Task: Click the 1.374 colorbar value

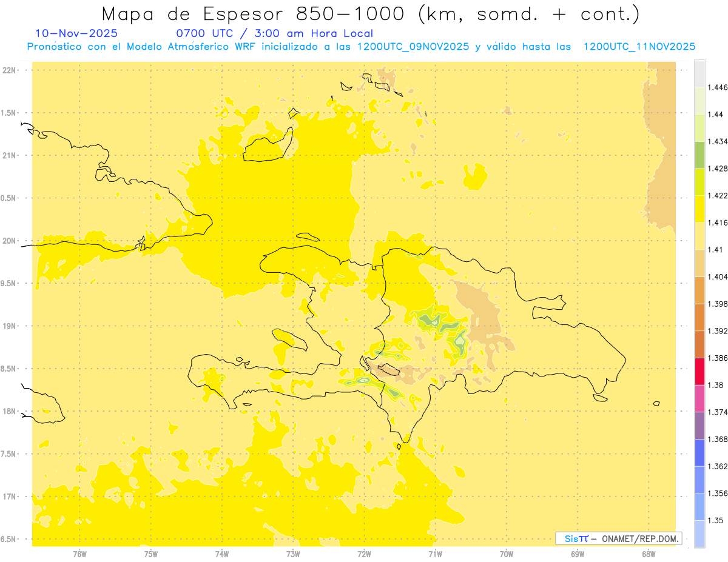Action: pyautogui.click(x=717, y=412)
